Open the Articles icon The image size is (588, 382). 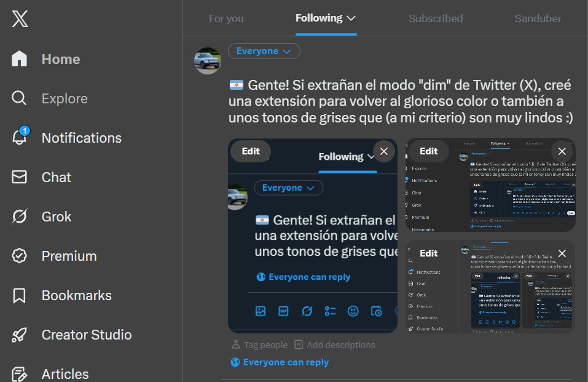pos(19,371)
